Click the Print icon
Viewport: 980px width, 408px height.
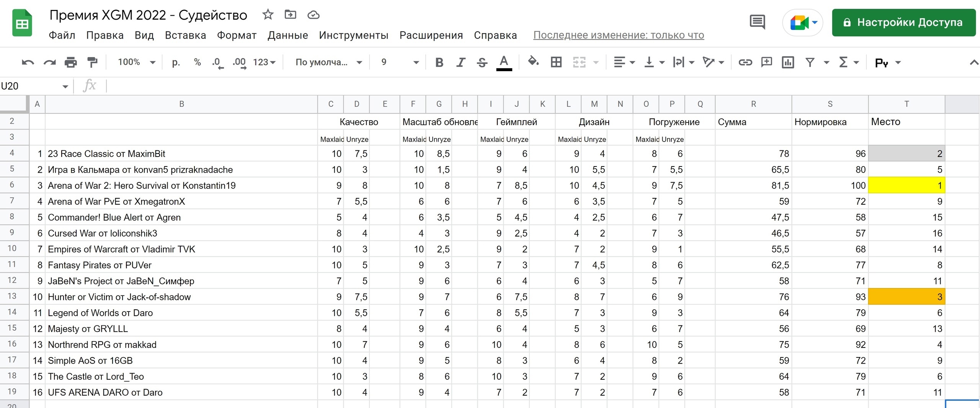click(x=71, y=62)
